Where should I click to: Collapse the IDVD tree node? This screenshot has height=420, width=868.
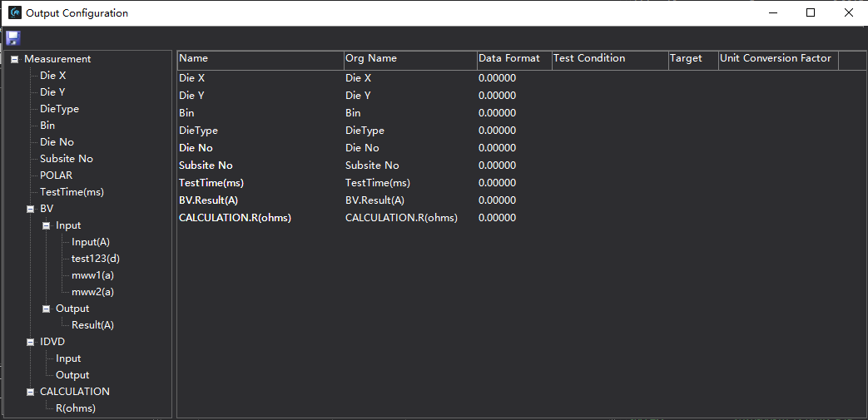click(31, 342)
